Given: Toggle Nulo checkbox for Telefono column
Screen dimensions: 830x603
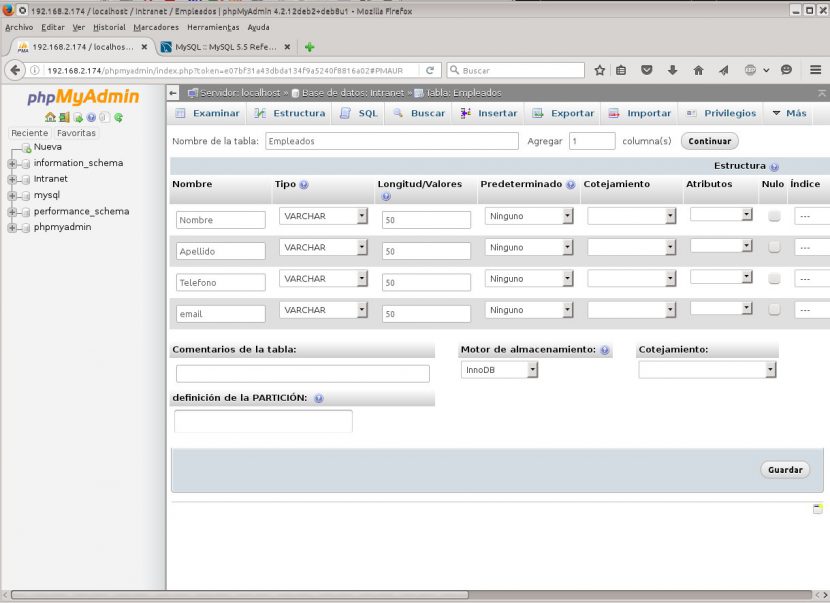Looking at the screenshot, I should (x=774, y=278).
